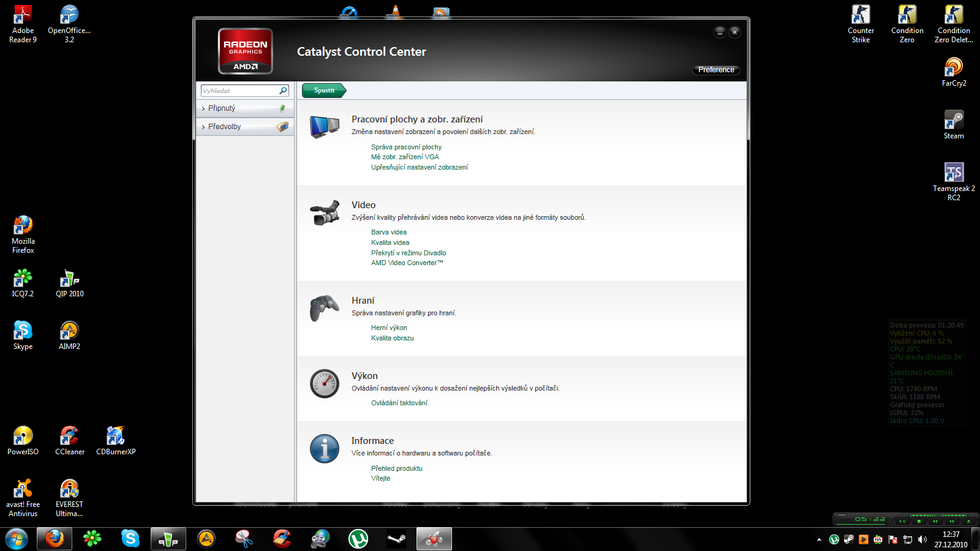Click the gamepad icon beside Hraní
The image size is (980, 551).
tap(325, 308)
